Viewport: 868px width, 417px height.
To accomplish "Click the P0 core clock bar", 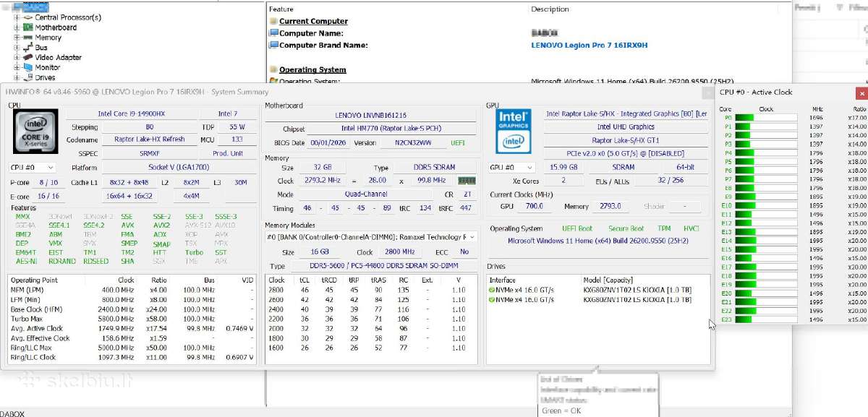I will point(766,117).
